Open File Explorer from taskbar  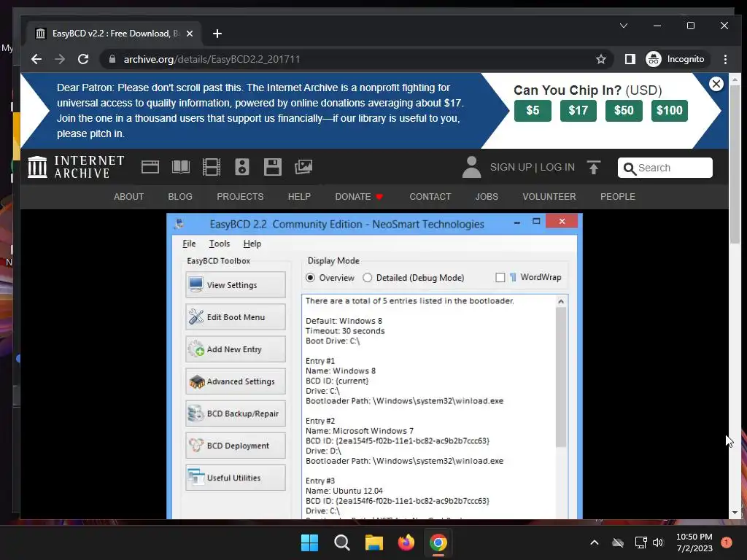(374, 542)
